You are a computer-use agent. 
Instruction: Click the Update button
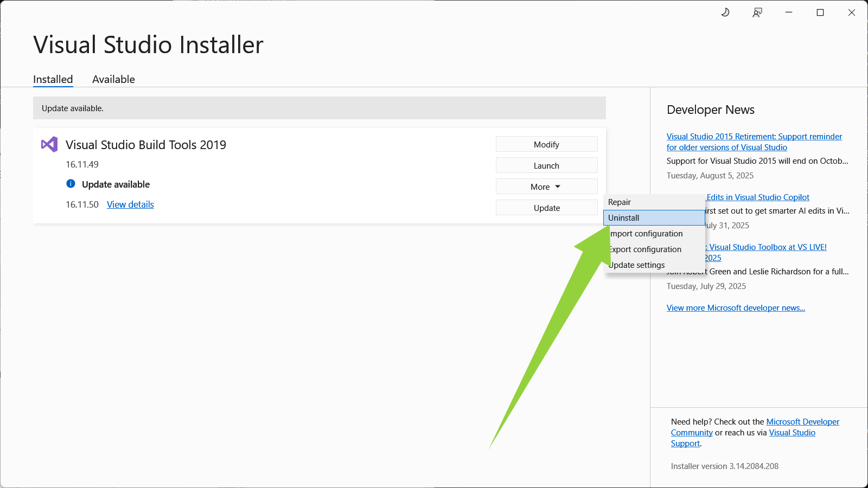(x=546, y=208)
